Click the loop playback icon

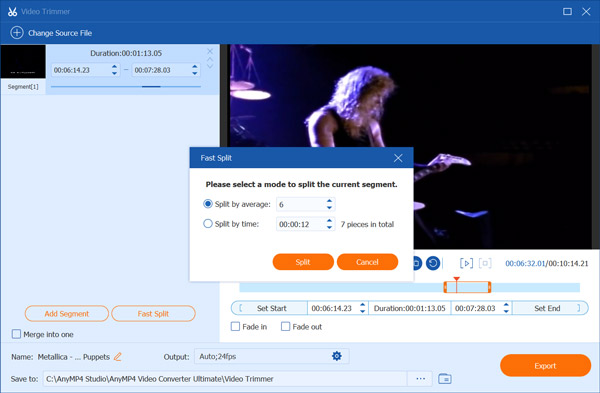(433, 263)
